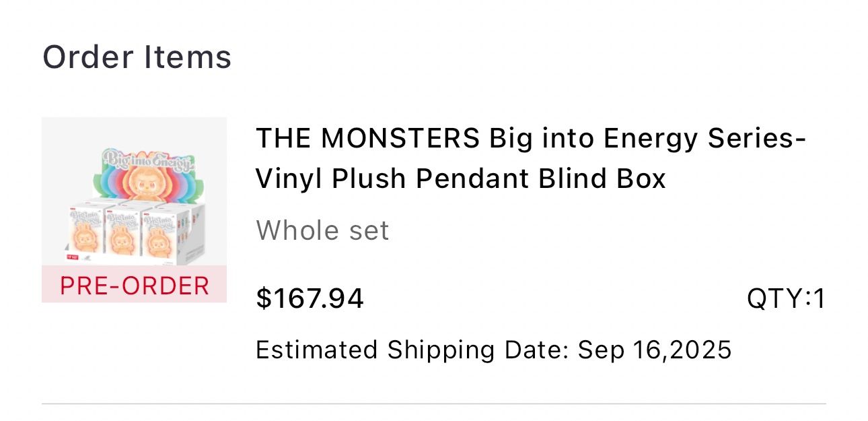This screenshot has height=421, width=868.
Task: Open THE MONSTERS Big into Energy product title
Action: [530, 158]
